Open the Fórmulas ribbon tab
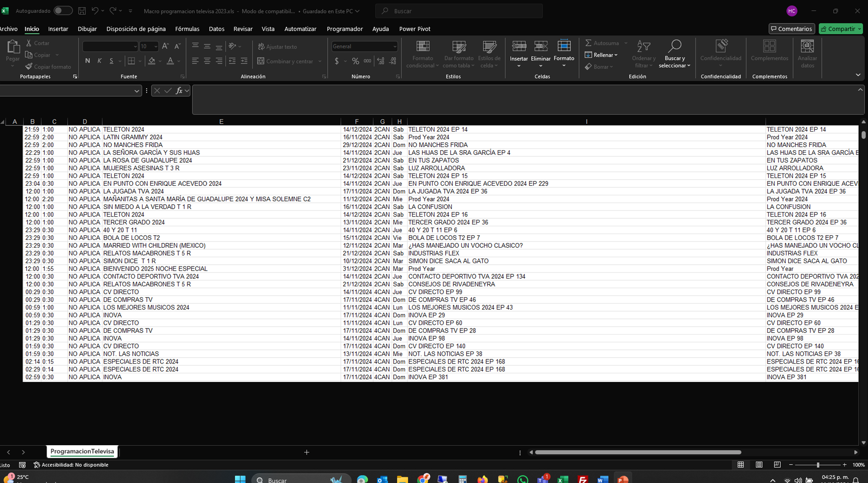Image resolution: width=868 pixels, height=483 pixels. coord(187,29)
